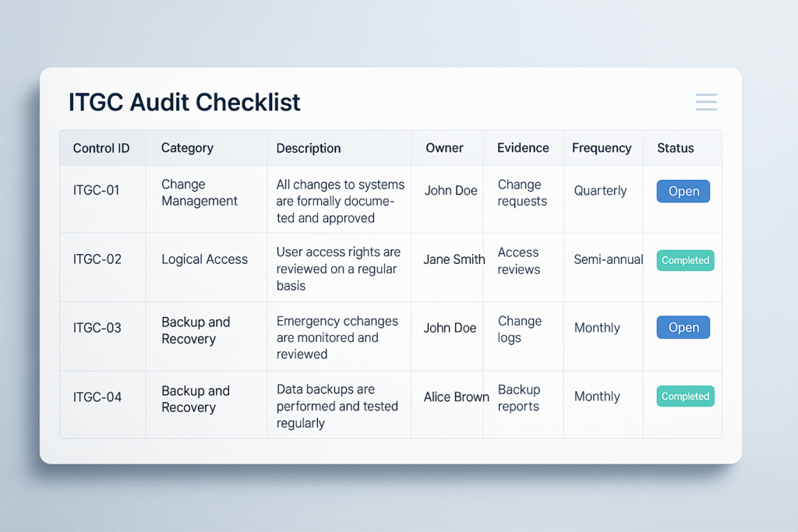Toggle ITGC-03's Open status to Completed

pos(683,327)
